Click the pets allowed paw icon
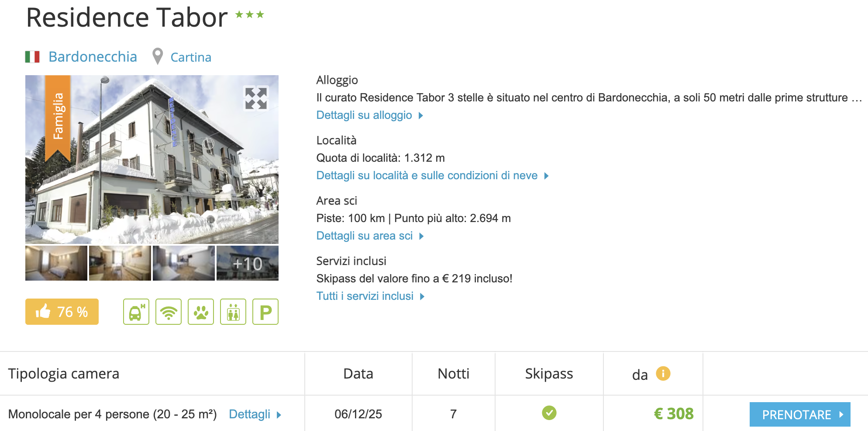This screenshot has height=431, width=868. (201, 312)
